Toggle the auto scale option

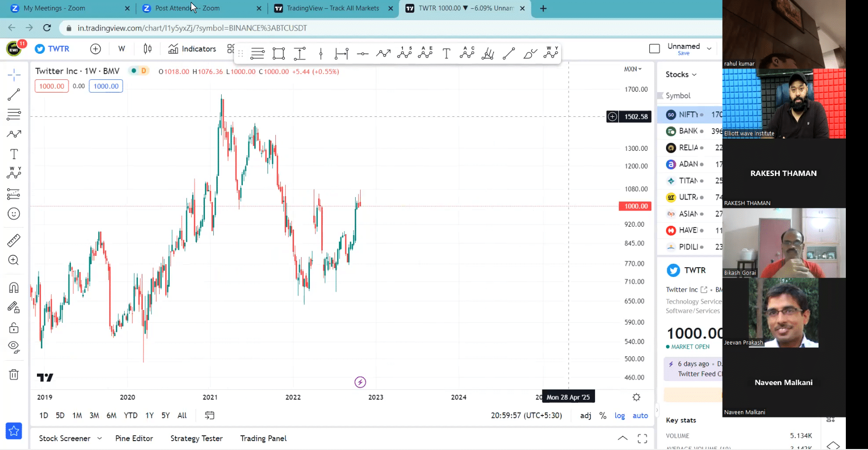tap(640, 415)
